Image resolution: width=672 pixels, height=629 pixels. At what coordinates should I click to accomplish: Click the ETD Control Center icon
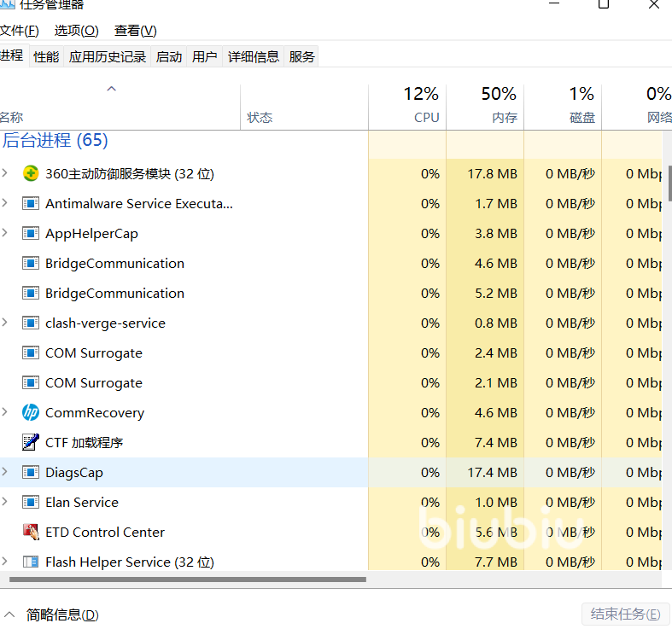tap(31, 532)
